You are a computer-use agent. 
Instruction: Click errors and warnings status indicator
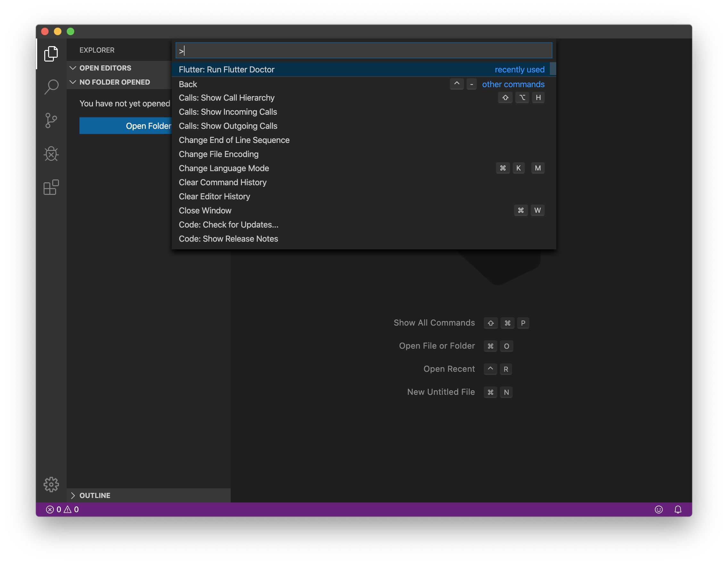point(62,509)
